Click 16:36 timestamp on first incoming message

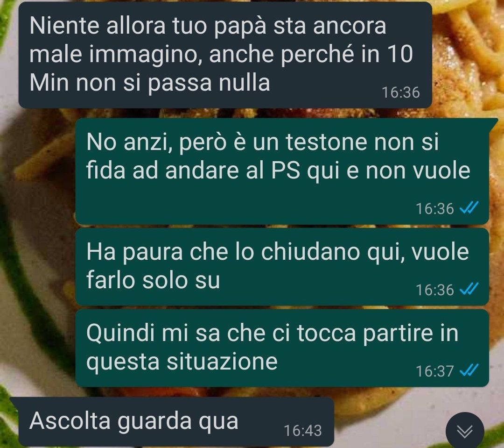point(401,92)
